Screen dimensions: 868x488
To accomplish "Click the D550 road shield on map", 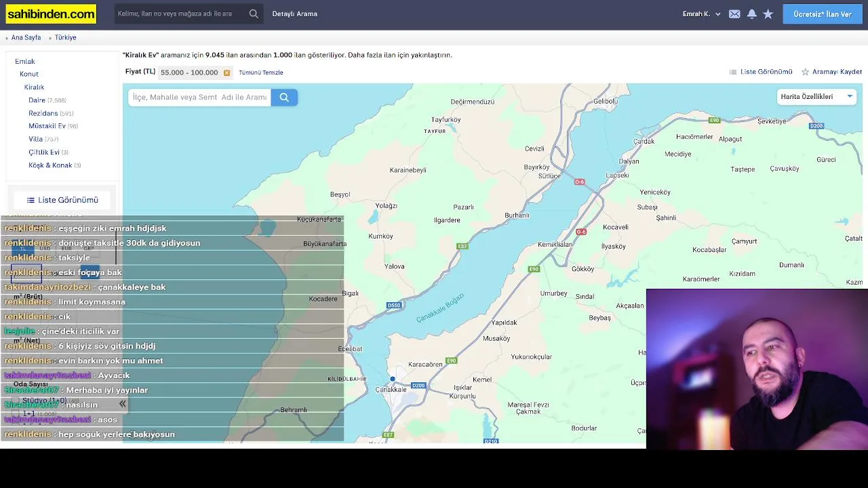I will pos(394,306).
